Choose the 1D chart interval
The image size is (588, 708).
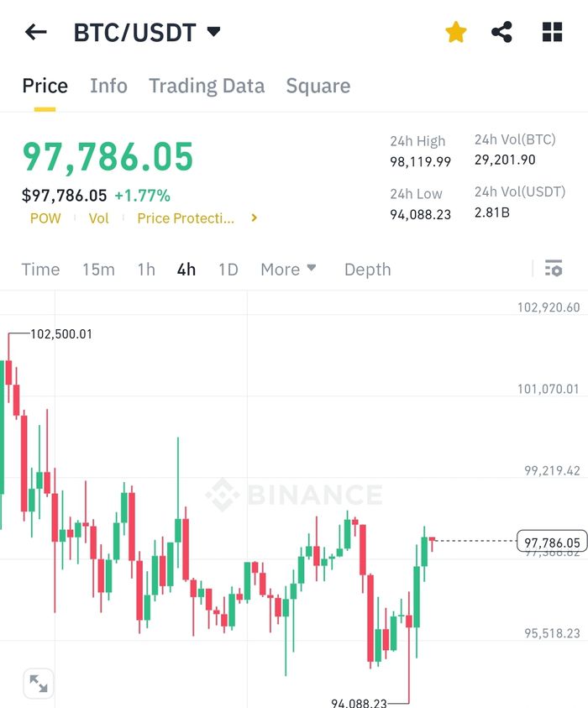click(228, 270)
